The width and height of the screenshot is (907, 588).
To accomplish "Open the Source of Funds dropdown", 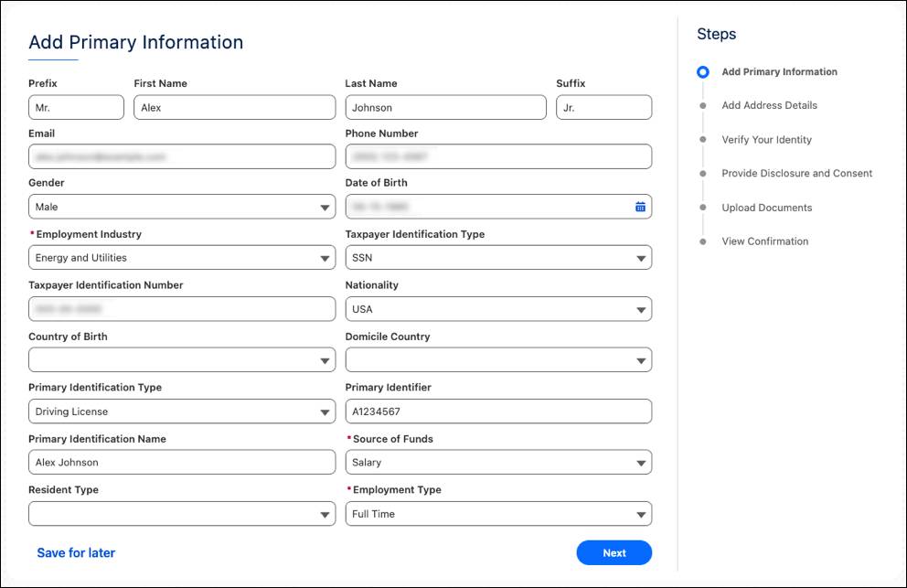I will pos(640,462).
